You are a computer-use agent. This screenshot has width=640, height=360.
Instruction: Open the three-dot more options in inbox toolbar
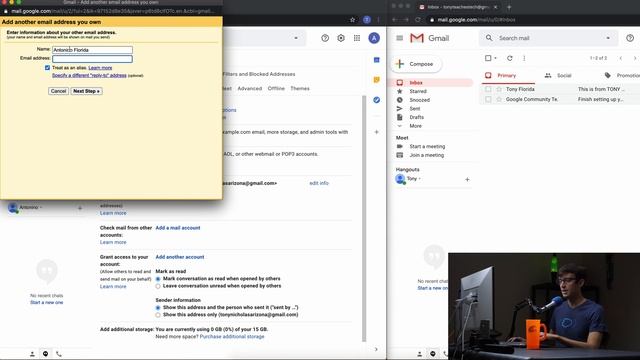click(x=524, y=58)
